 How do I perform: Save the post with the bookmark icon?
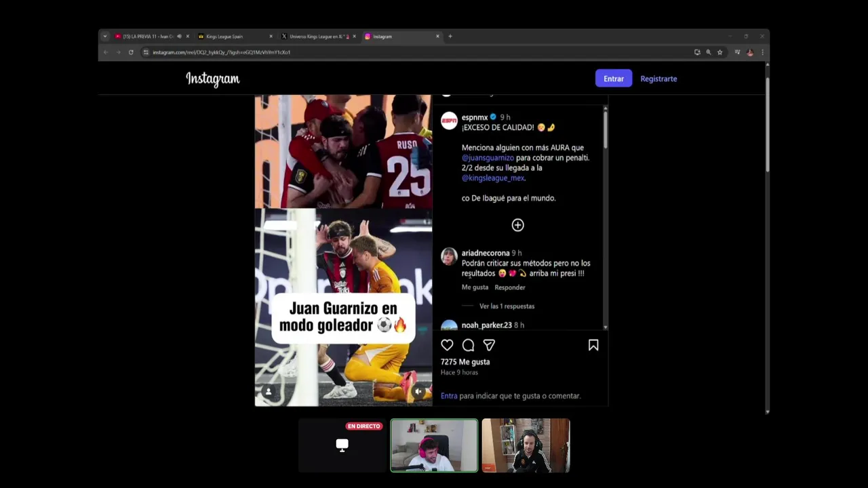pos(593,346)
